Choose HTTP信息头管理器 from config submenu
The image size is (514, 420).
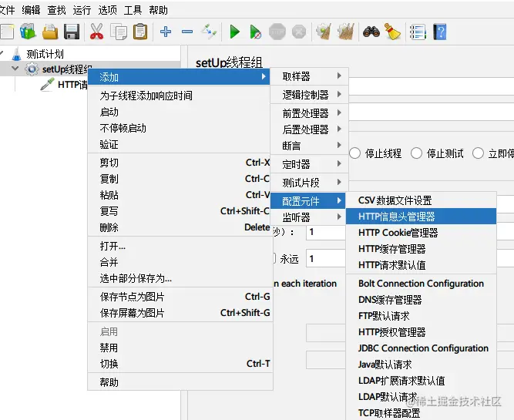click(422, 217)
